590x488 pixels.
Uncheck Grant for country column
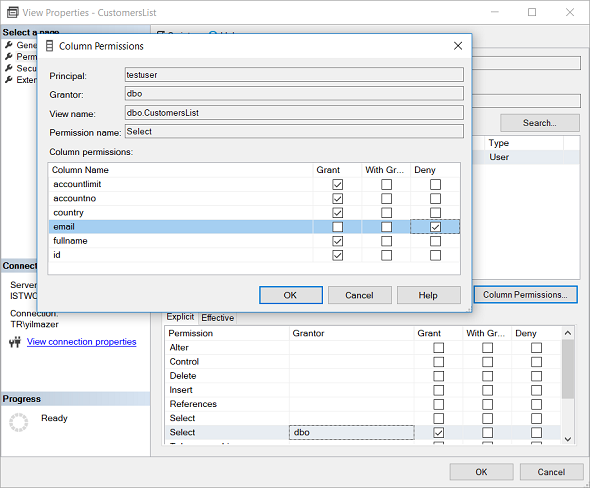point(338,213)
